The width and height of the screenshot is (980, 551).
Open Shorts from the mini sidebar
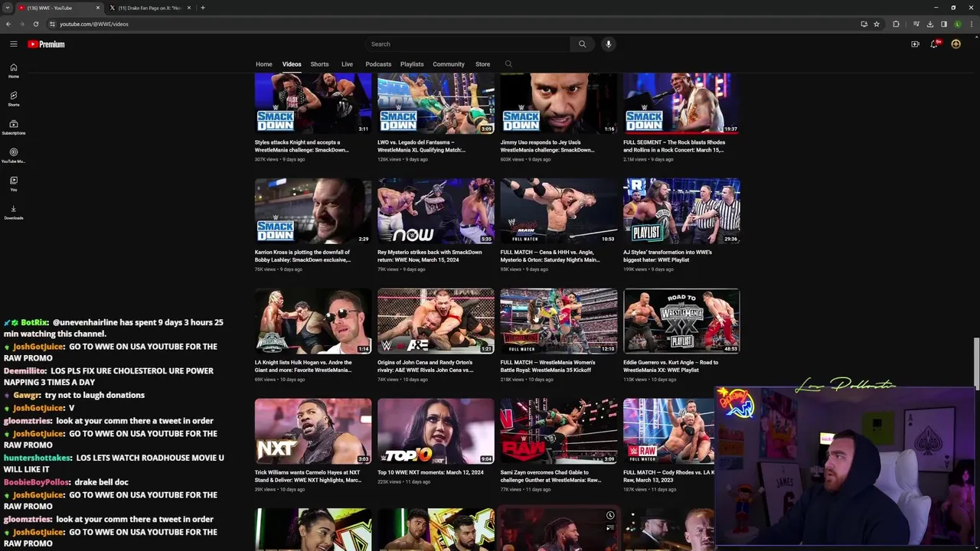[13, 99]
